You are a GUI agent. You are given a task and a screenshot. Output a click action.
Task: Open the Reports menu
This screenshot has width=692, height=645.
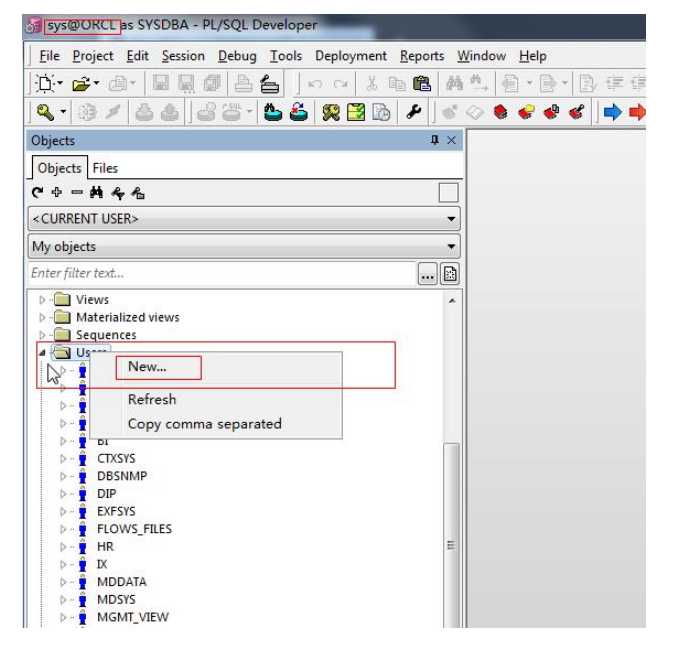pos(422,56)
